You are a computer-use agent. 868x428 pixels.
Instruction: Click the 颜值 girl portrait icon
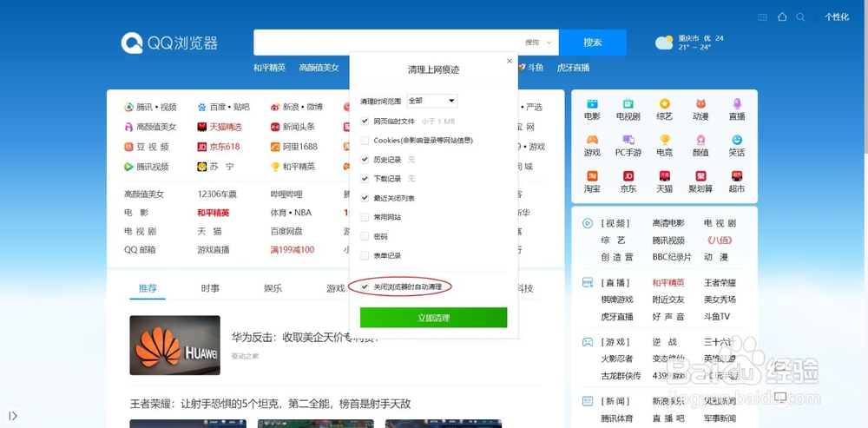click(700, 140)
